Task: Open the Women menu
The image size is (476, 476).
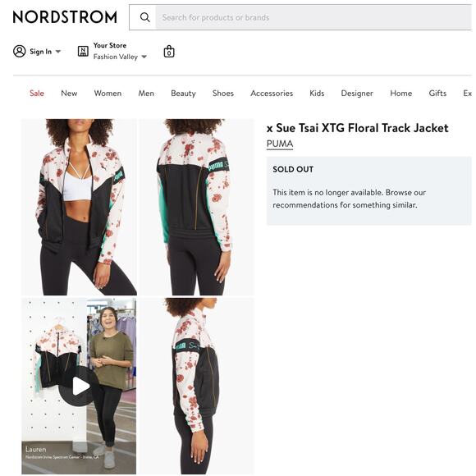Action: 108,94
